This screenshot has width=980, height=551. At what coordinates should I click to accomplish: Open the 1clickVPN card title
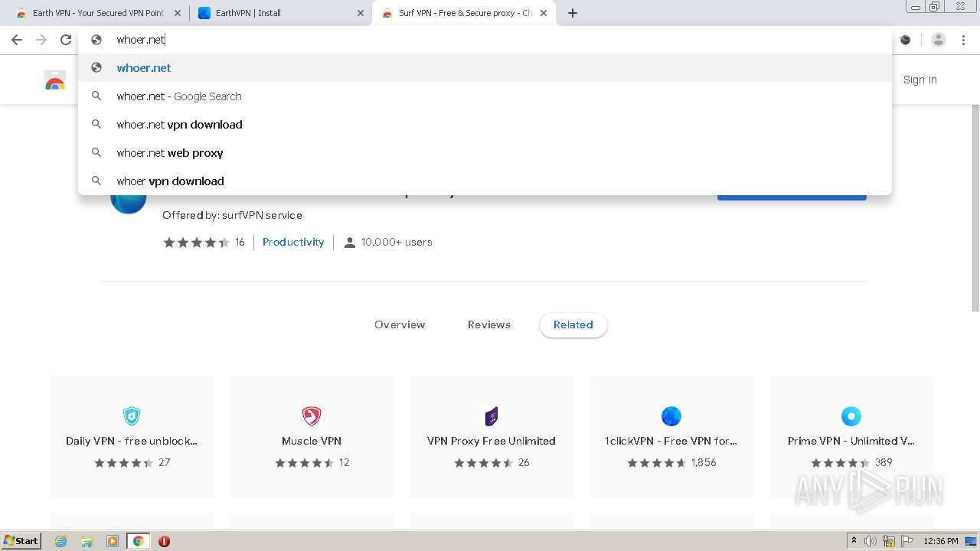[671, 441]
